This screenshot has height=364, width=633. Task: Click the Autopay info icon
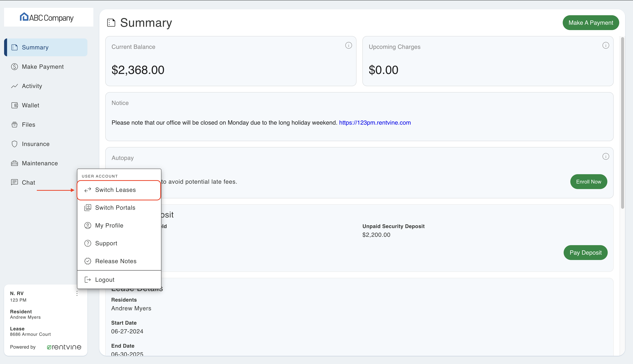click(606, 156)
